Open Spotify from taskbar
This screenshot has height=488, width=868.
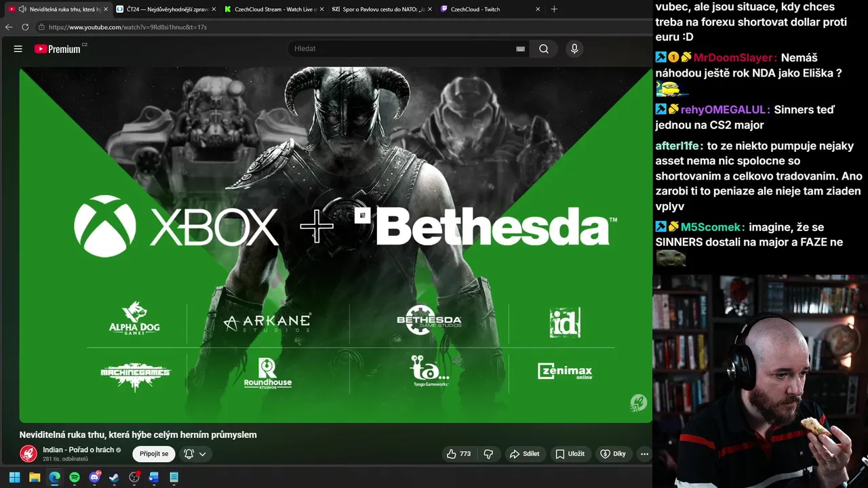click(x=75, y=477)
